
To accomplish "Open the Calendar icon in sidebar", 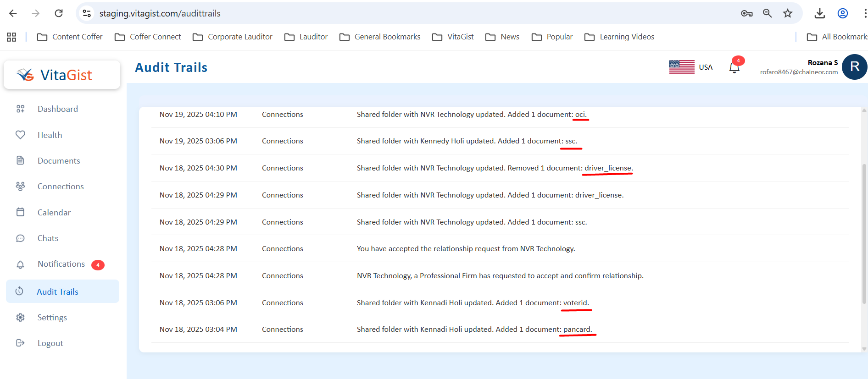I will click(20, 212).
